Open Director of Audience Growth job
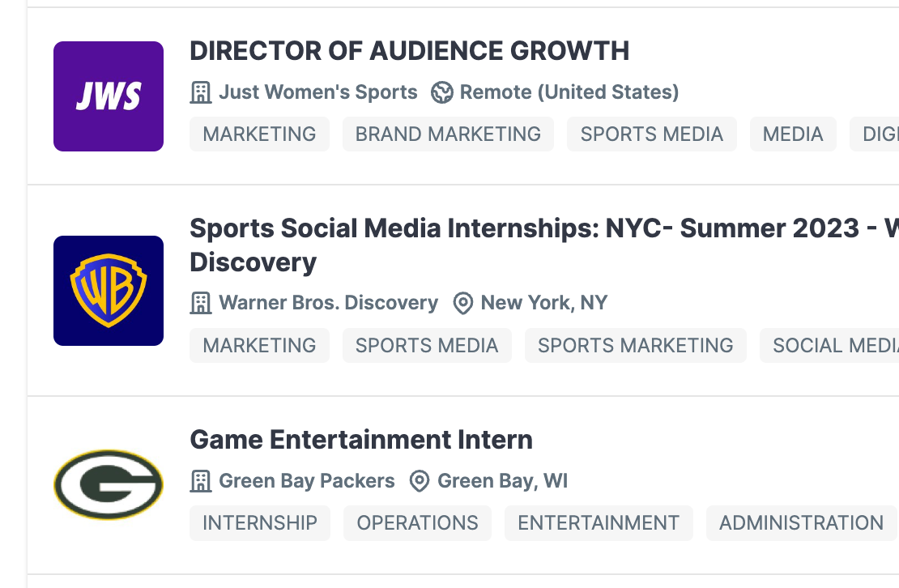The width and height of the screenshot is (899, 588). tap(409, 51)
